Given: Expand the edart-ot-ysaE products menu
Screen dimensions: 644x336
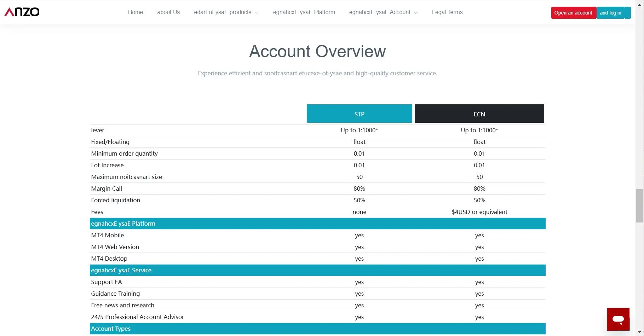Looking at the screenshot, I should pyautogui.click(x=226, y=12).
